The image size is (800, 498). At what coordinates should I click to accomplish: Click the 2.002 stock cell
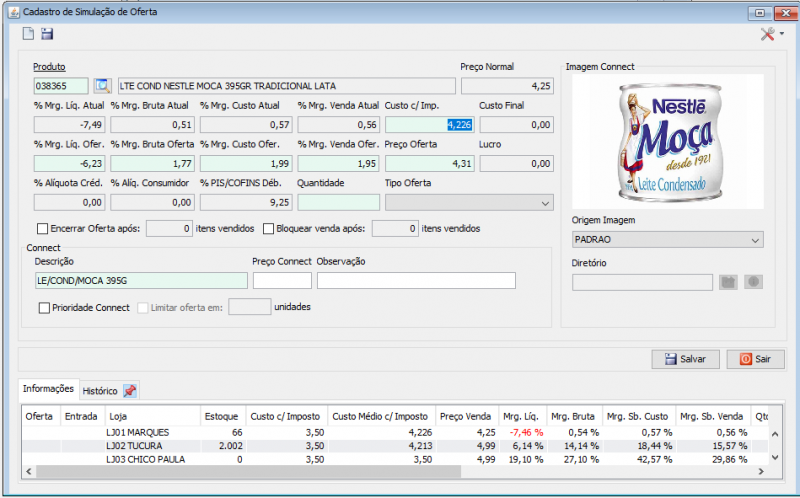click(x=223, y=446)
